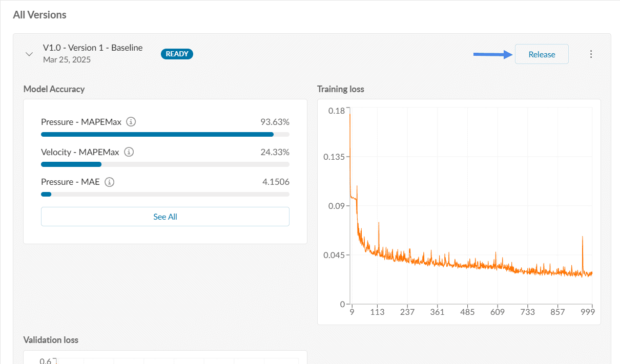The height and width of the screenshot is (364, 620).
Task: Click the Mar 25, 2025 version date
Action: point(67,59)
